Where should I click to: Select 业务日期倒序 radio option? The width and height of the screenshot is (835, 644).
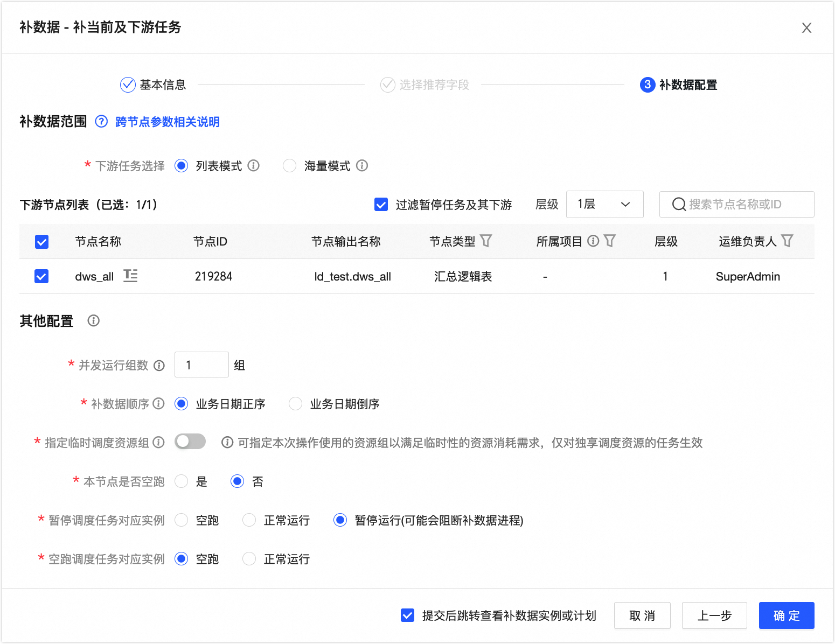[296, 403]
